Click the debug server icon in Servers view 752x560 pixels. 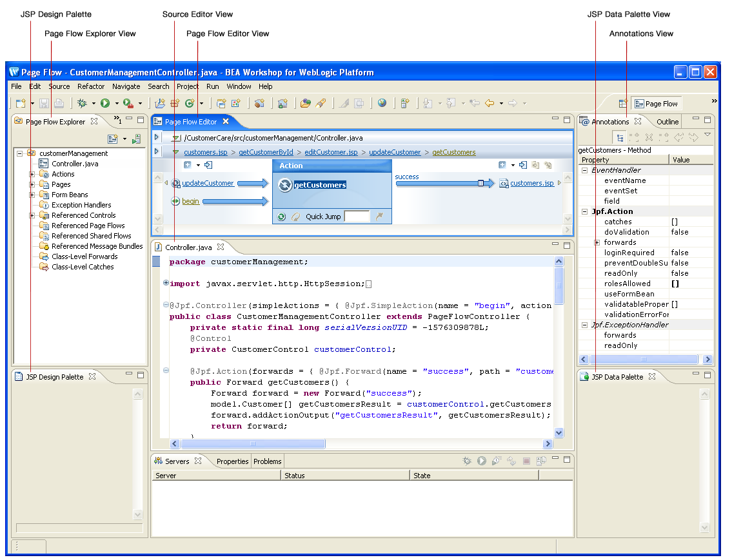467,461
